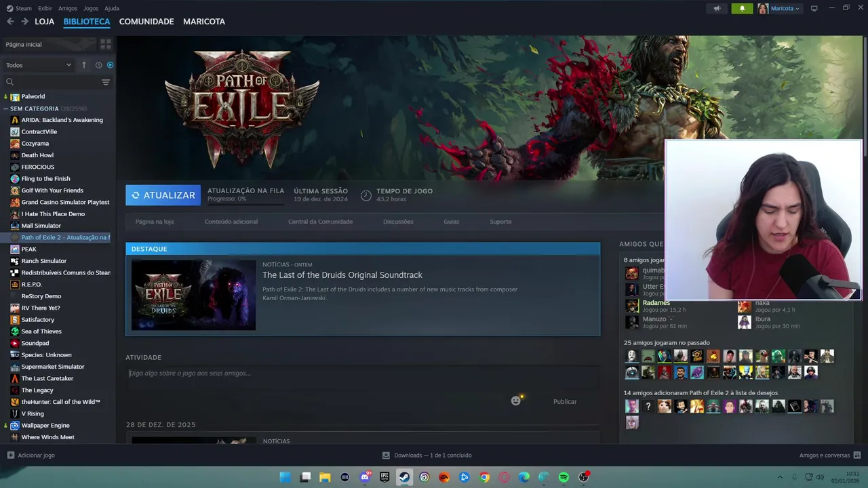868x488 pixels.
Task: Open the Suporte tab
Action: tap(500, 222)
